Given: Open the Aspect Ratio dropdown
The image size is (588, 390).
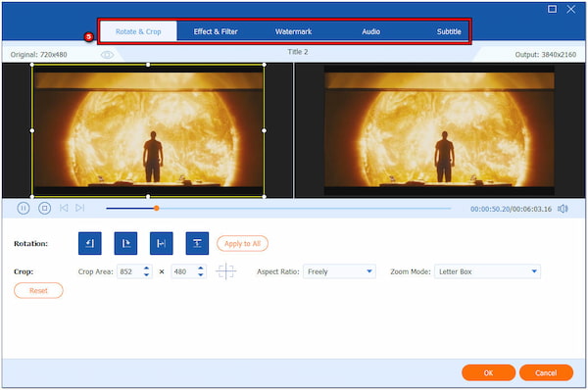Looking at the screenshot, I should click(339, 271).
